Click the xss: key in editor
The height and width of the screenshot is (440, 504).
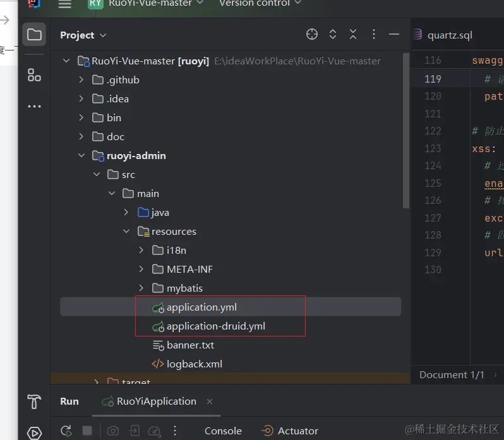coord(484,149)
